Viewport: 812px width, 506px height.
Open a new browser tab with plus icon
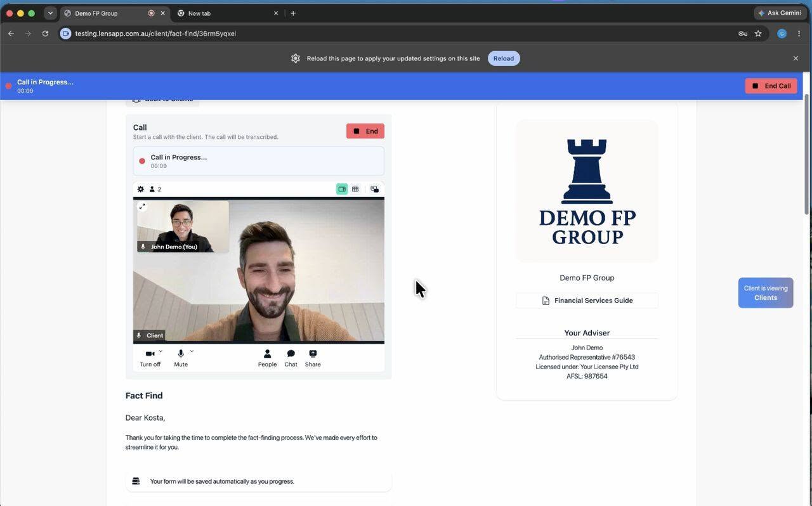click(x=293, y=13)
